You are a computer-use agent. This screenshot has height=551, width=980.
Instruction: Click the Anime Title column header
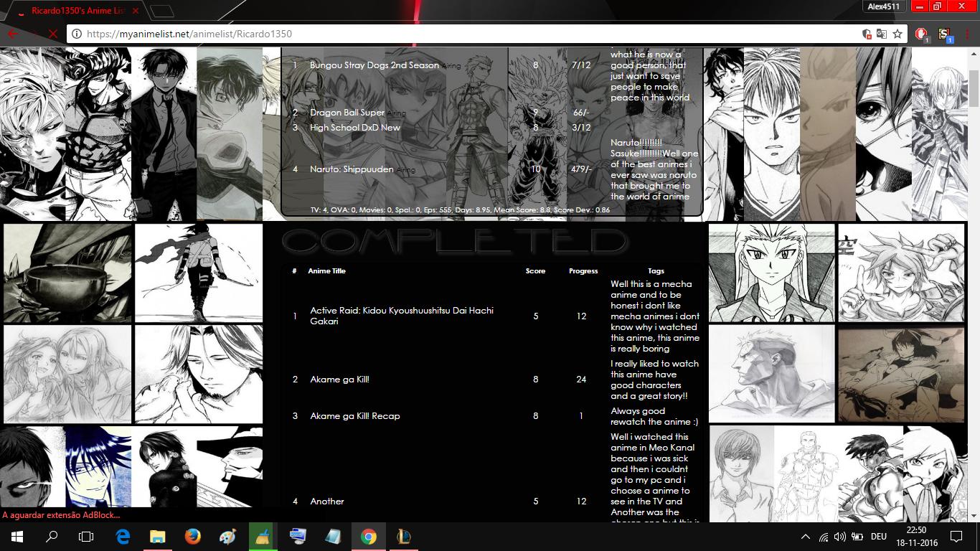(x=326, y=271)
